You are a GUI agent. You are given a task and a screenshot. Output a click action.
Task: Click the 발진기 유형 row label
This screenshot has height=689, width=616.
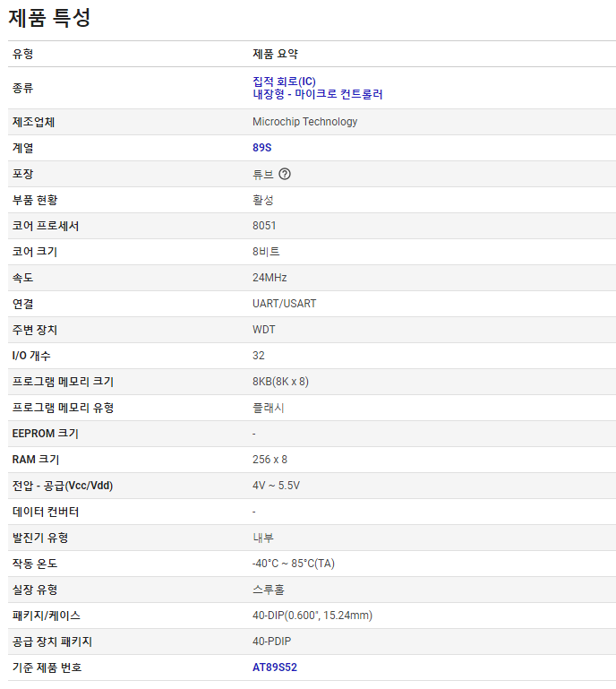[40, 538]
